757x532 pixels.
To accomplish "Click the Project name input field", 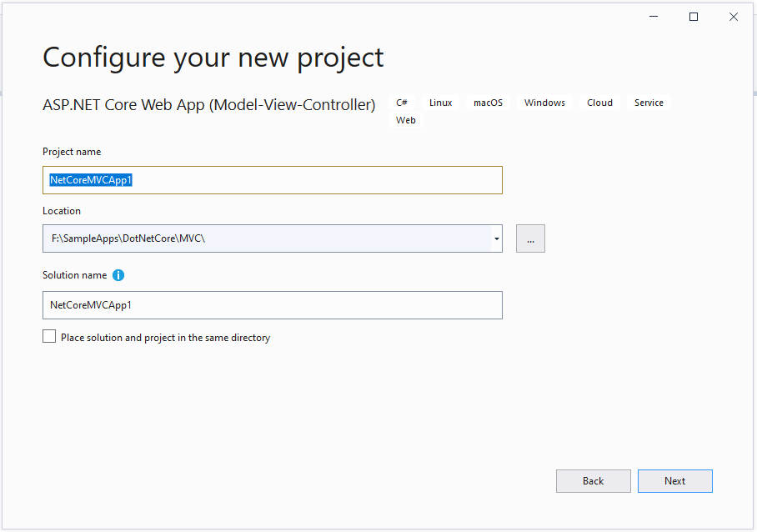I will [x=273, y=180].
